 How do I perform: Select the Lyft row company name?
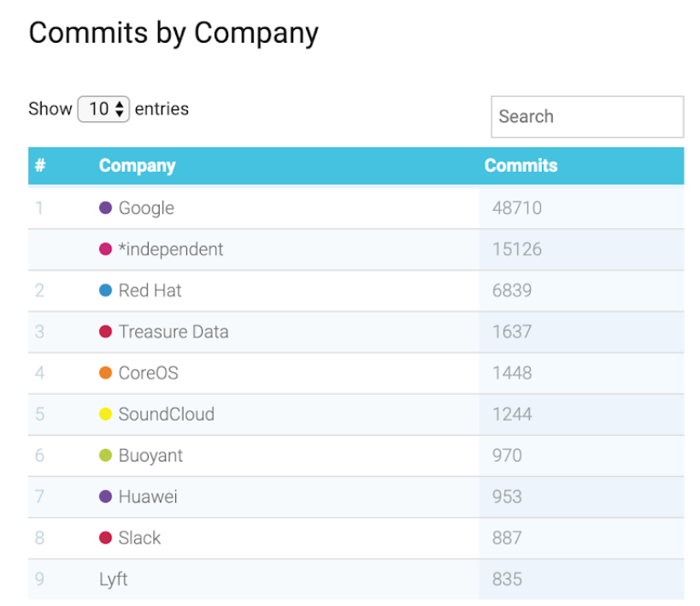pyautogui.click(x=114, y=580)
